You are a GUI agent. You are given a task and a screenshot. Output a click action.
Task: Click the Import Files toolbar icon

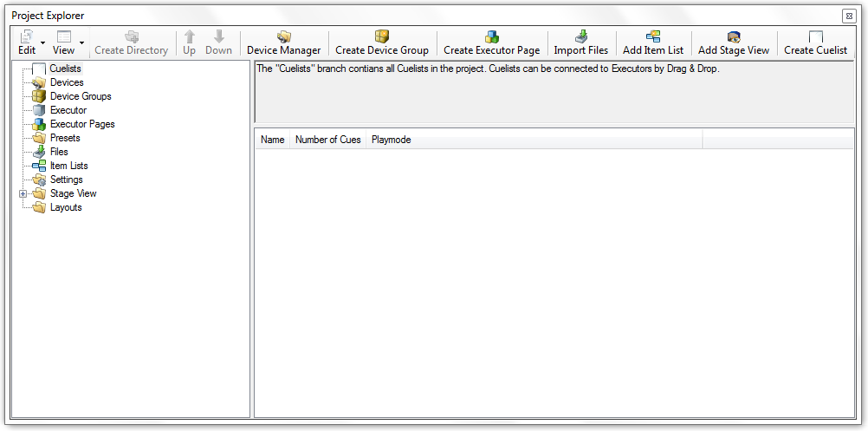[581, 36]
